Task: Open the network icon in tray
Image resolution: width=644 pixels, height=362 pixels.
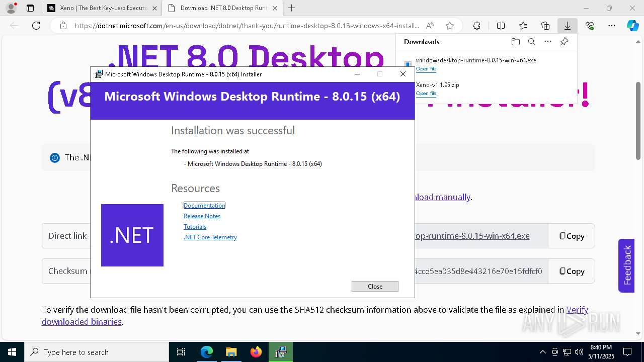Action: pos(567,352)
